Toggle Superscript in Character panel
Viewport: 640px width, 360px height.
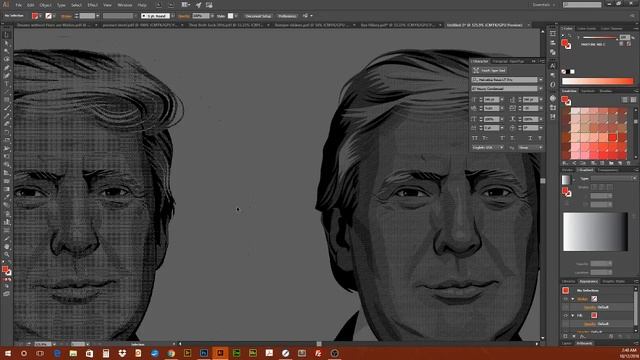[502, 138]
